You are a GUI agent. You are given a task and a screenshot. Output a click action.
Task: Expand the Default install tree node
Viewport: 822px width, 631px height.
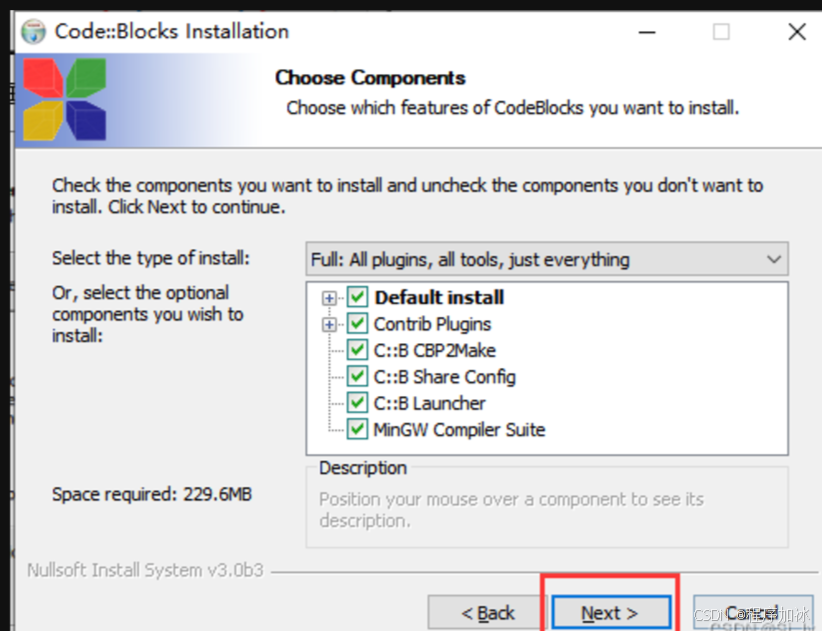[331, 298]
